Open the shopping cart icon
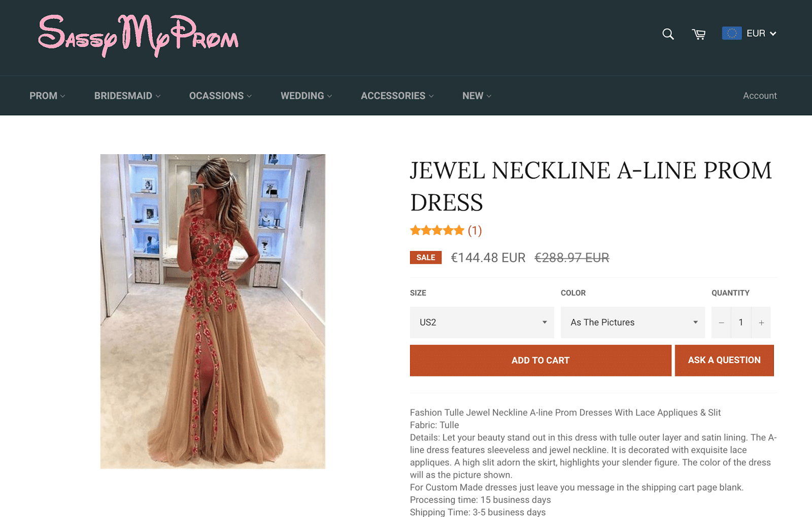Viewport: 812px width, 517px height. tap(699, 34)
